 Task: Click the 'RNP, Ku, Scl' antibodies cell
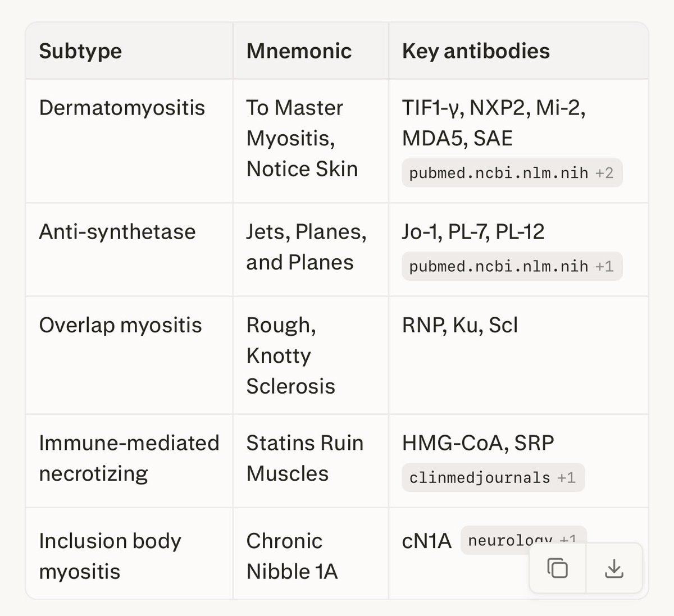(x=460, y=325)
